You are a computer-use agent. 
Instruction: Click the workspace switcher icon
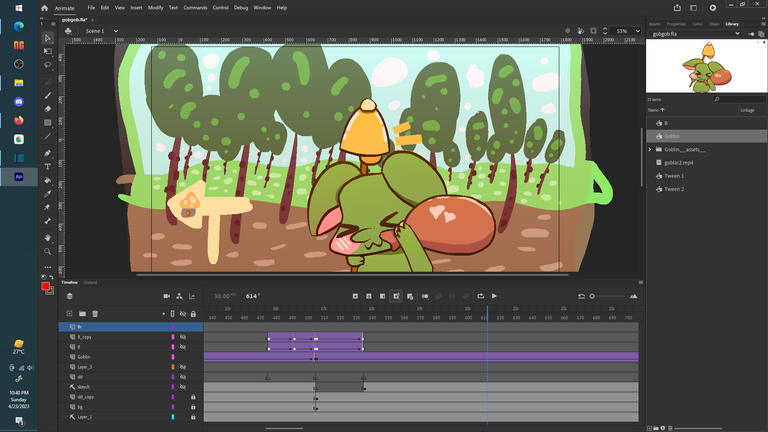(x=694, y=8)
